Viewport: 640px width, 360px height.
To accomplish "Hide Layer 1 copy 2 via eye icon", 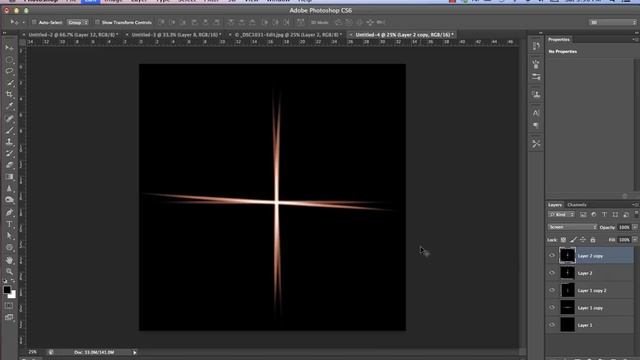I will [552, 290].
